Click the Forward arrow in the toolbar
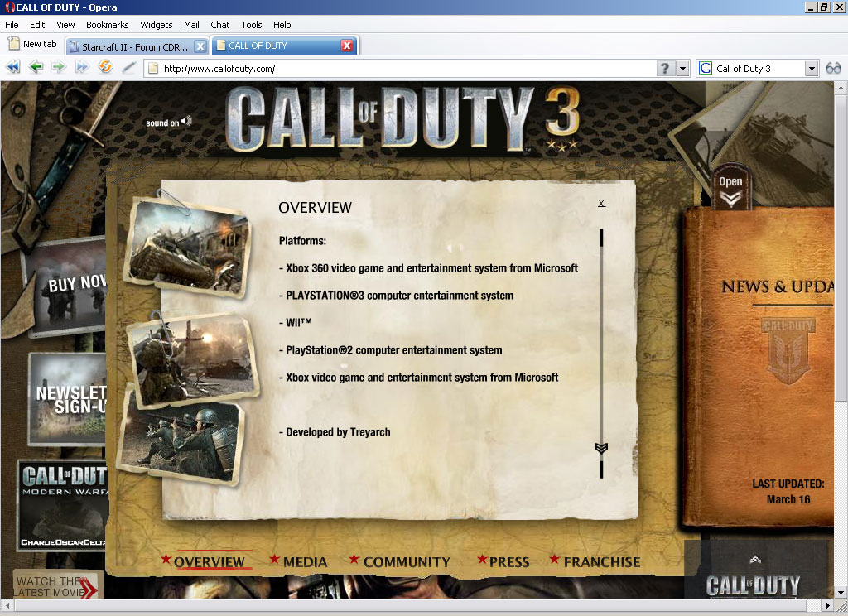This screenshot has height=616, width=848. click(58, 68)
